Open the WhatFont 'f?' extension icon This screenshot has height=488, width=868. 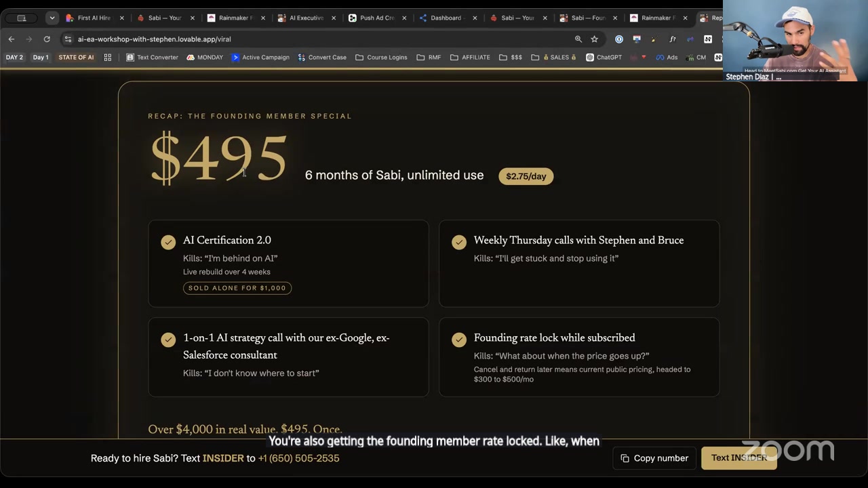(x=672, y=39)
